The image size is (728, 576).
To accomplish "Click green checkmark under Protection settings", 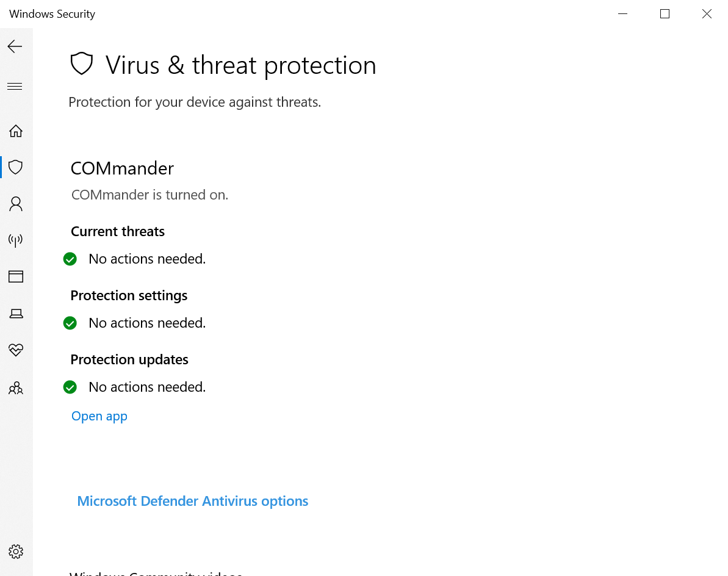I will click(70, 323).
